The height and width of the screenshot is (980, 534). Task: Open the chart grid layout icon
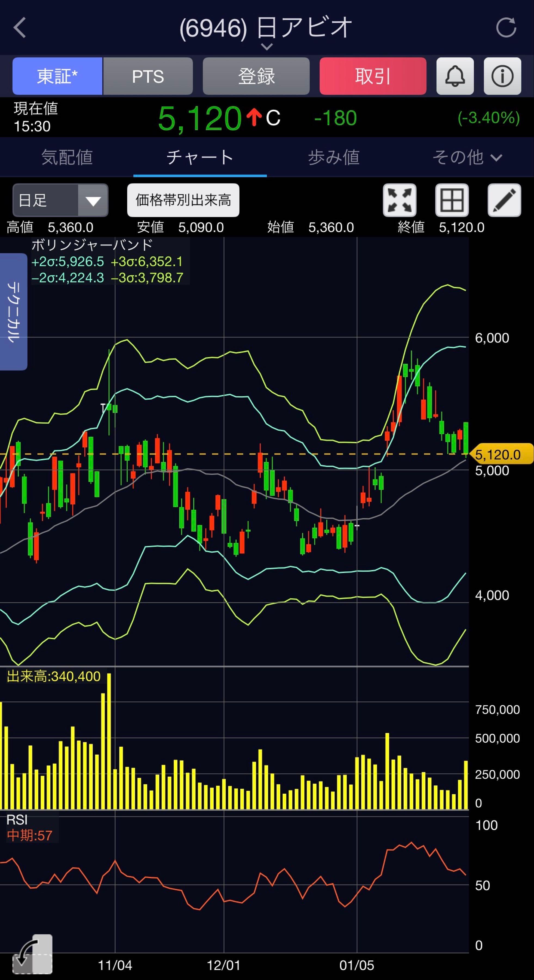pyautogui.click(x=452, y=200)
